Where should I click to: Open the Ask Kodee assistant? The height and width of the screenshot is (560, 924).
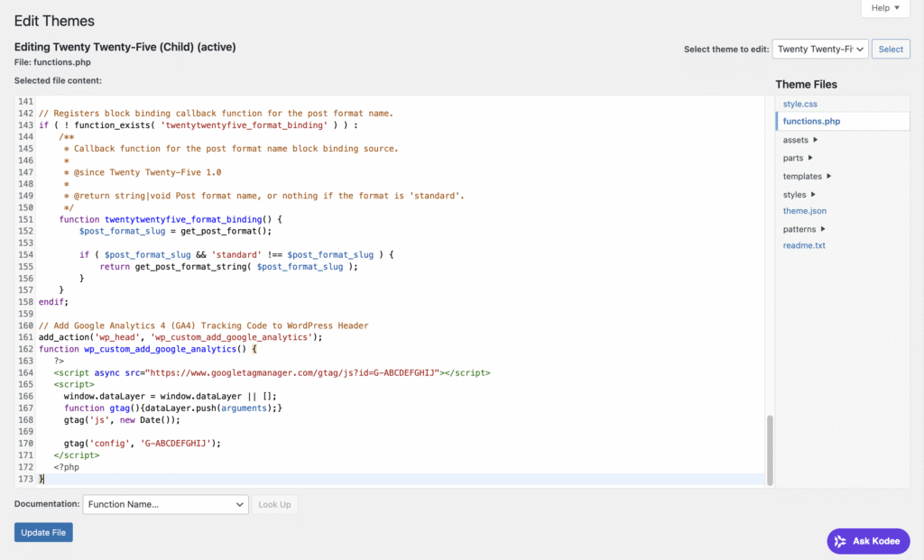867,541
